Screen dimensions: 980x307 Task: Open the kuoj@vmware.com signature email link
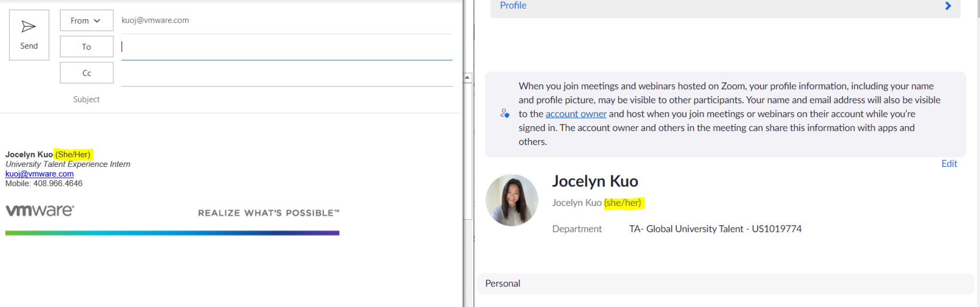point(39,174)
